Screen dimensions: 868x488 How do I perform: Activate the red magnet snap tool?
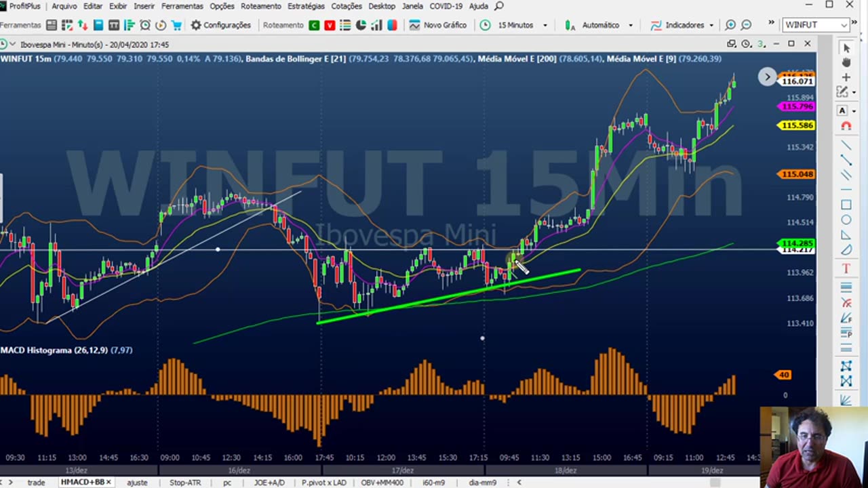846,126
